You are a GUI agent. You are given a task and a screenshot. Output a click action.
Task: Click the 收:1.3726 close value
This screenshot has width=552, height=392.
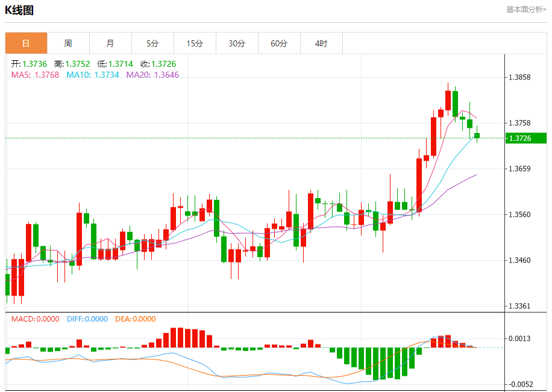tap(158, 64)
